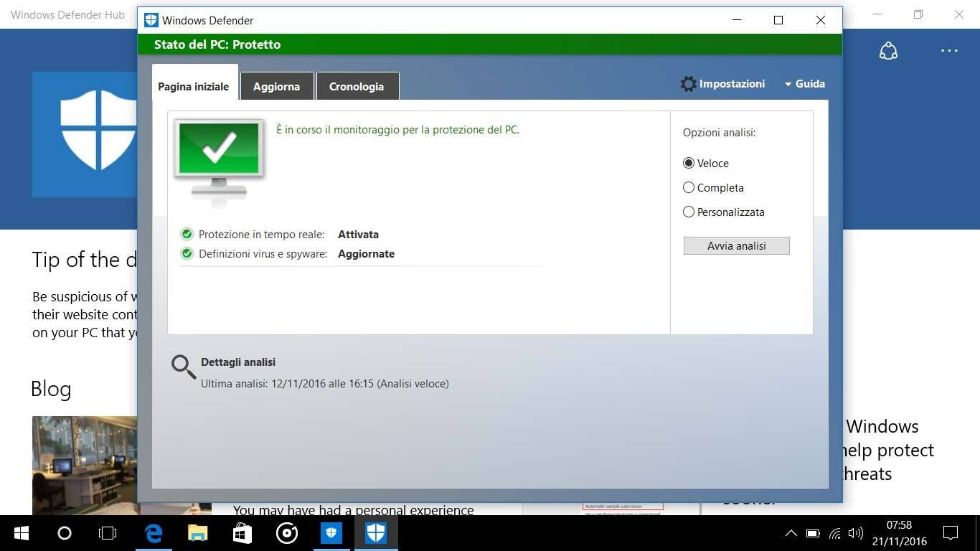
Task: Click the blog thumbnail image in Defender Hub
Action: [x=85, y=465]
